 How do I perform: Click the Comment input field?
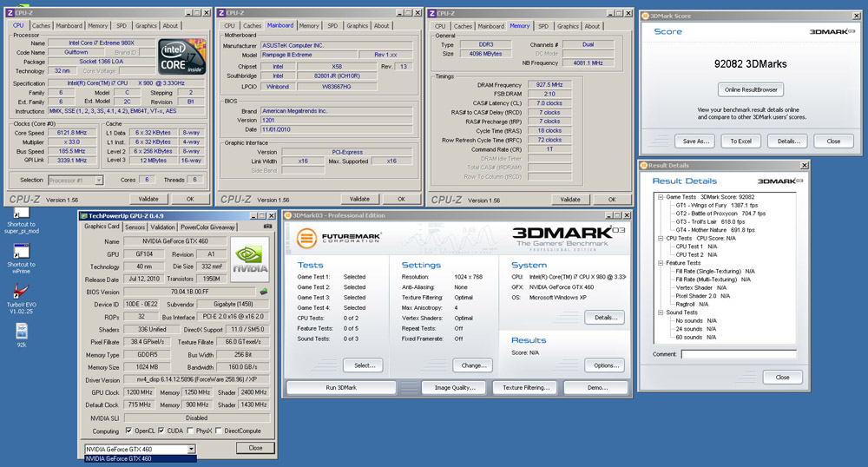click(739, 354)
